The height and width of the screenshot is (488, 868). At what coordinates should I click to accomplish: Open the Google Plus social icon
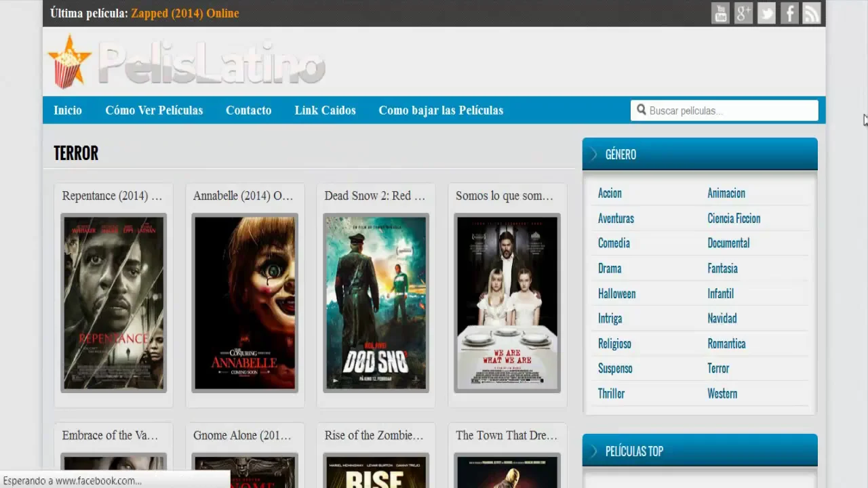(x=743, y=13)
